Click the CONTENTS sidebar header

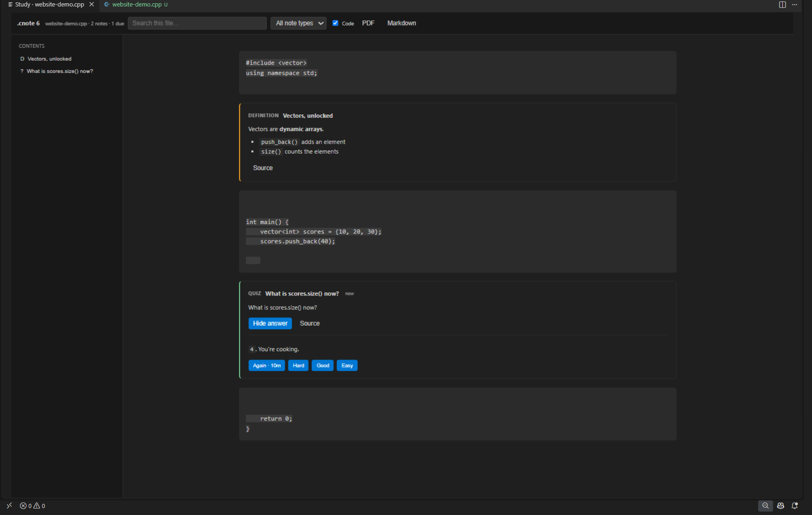point(32,46)
